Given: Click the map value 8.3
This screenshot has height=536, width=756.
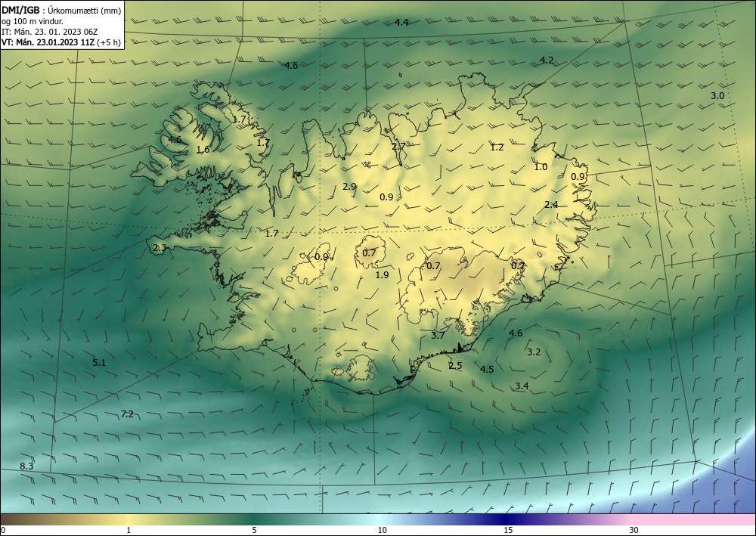Looking at the screenshot, I should (x=26, y=466).
